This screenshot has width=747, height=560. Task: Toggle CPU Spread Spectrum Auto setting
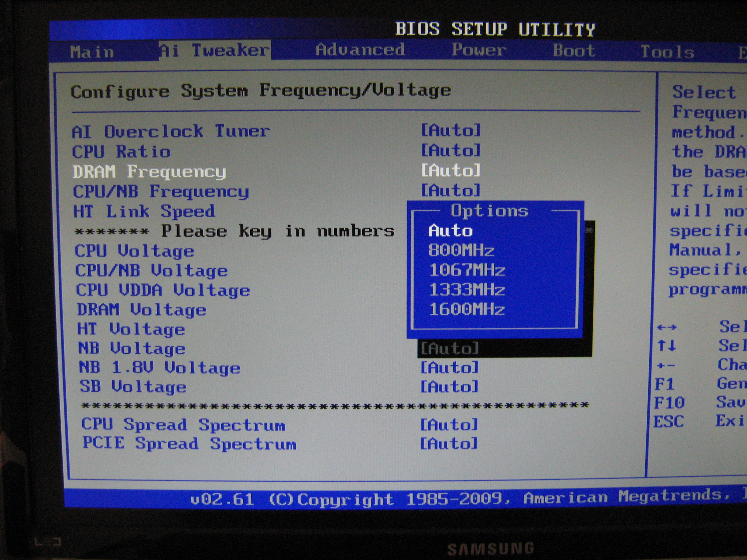coord(449,425)
